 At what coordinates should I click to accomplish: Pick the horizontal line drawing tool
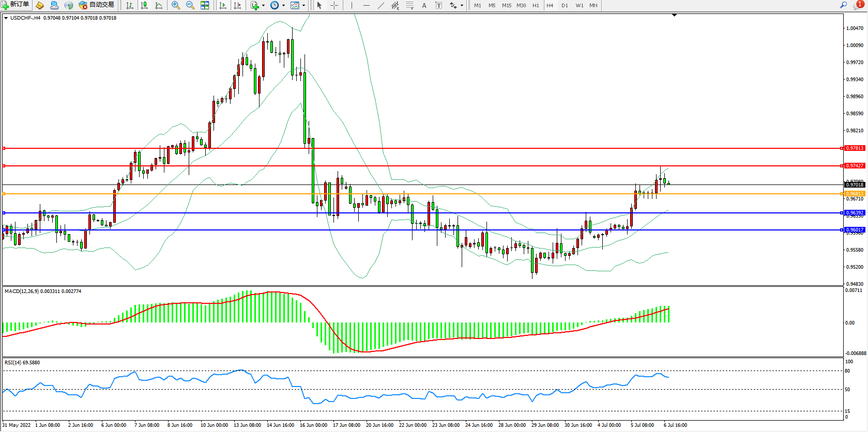pyautogui.click(x=367, y=5)
